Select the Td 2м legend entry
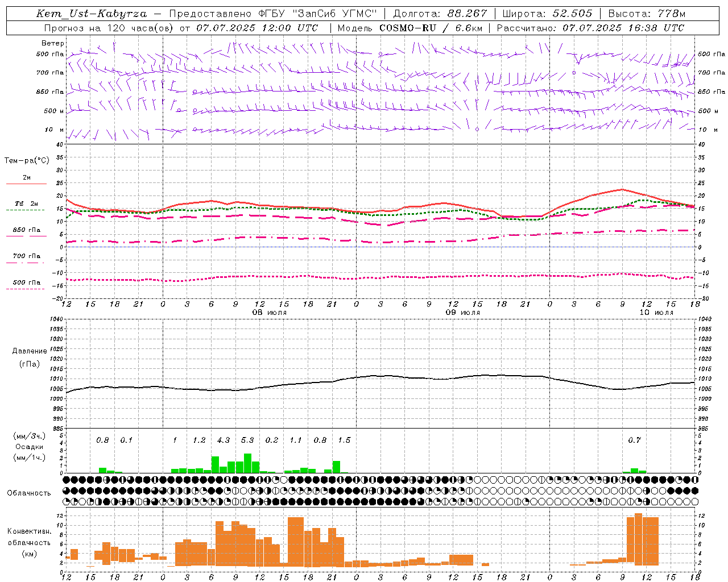Image resolution: width=728 pixels, height=582 pixels. click(x=27, y=203)
